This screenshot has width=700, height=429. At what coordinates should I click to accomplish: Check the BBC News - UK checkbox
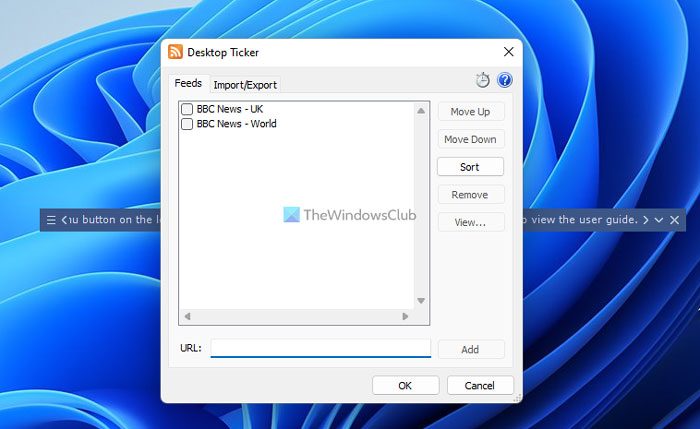[187, 109]
